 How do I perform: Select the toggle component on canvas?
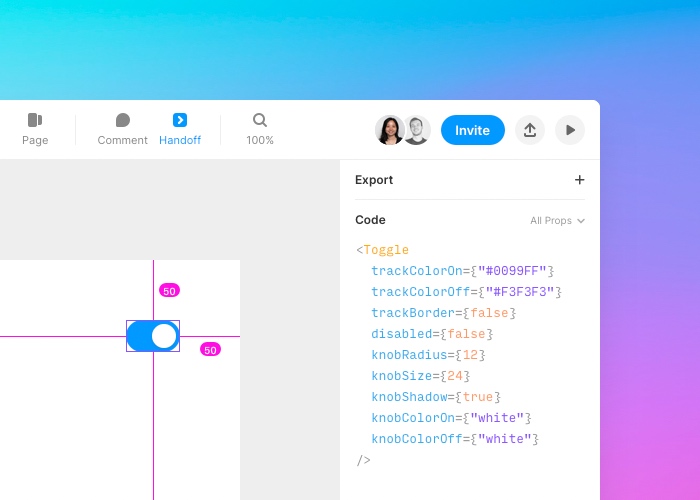pos(153,336)
